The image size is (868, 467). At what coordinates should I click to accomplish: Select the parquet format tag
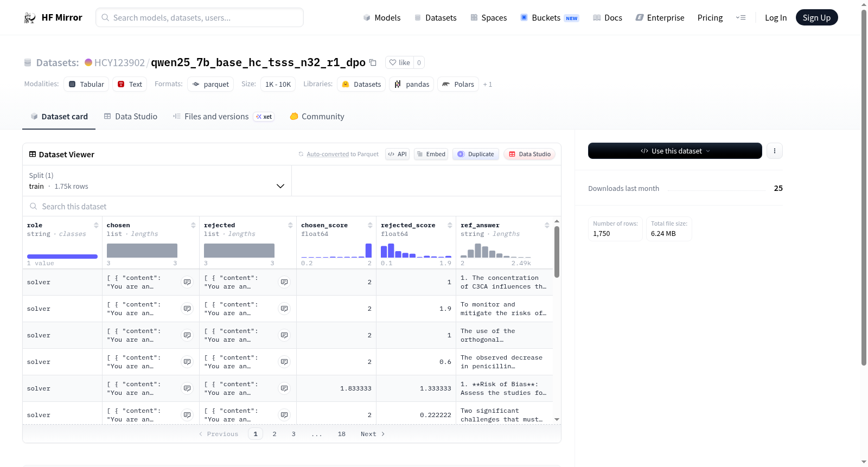[210, 84]
